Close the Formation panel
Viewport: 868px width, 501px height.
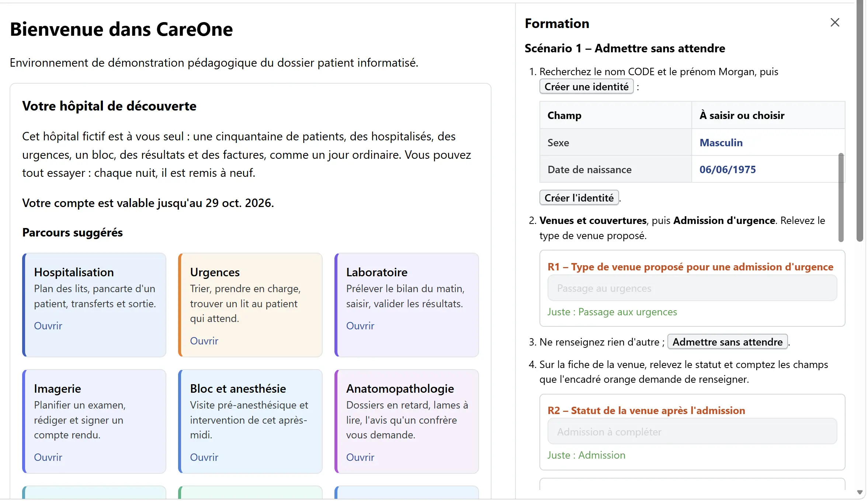coord(835,22)
